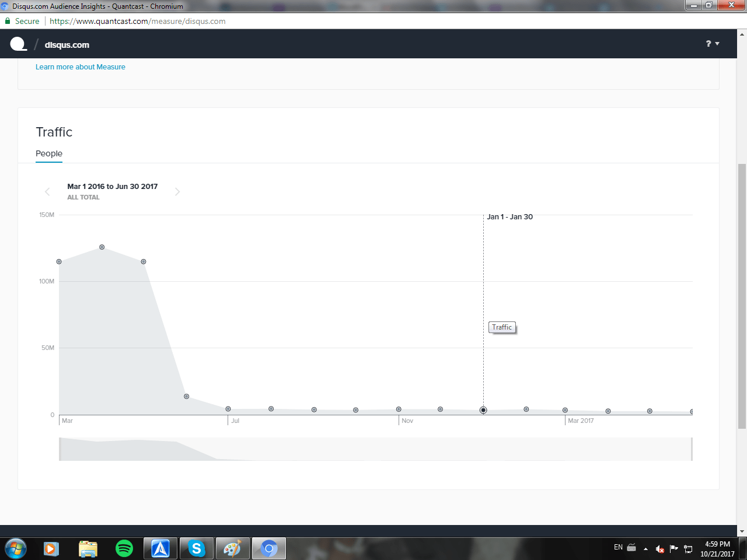Advance to next date range with right chevron
This screenshot has height=560, width=747.
pyautogui.click(x=177, y=191)
